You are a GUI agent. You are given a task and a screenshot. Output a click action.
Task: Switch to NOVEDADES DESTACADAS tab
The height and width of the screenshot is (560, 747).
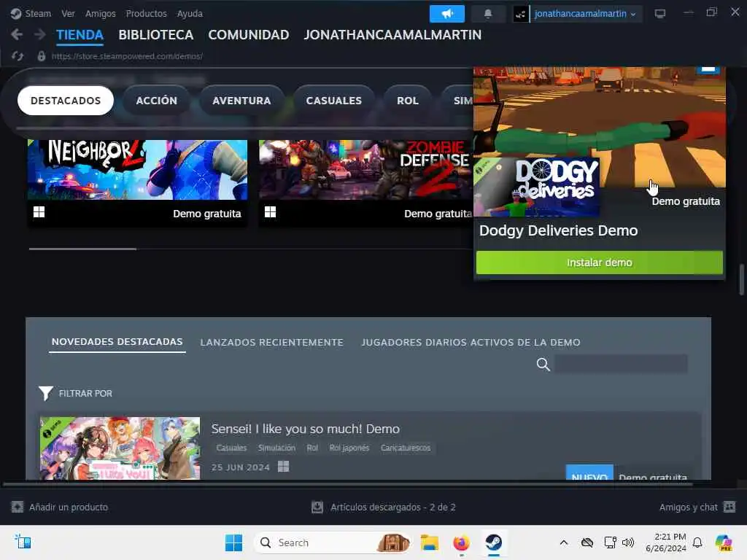click(x=117, y=342)
